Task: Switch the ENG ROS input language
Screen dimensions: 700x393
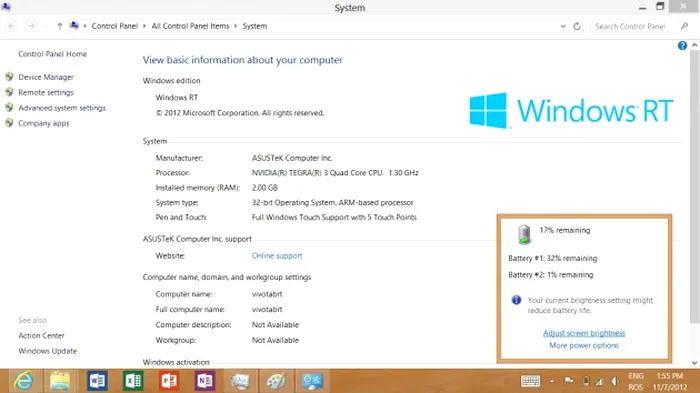Action: click(636, 381)
